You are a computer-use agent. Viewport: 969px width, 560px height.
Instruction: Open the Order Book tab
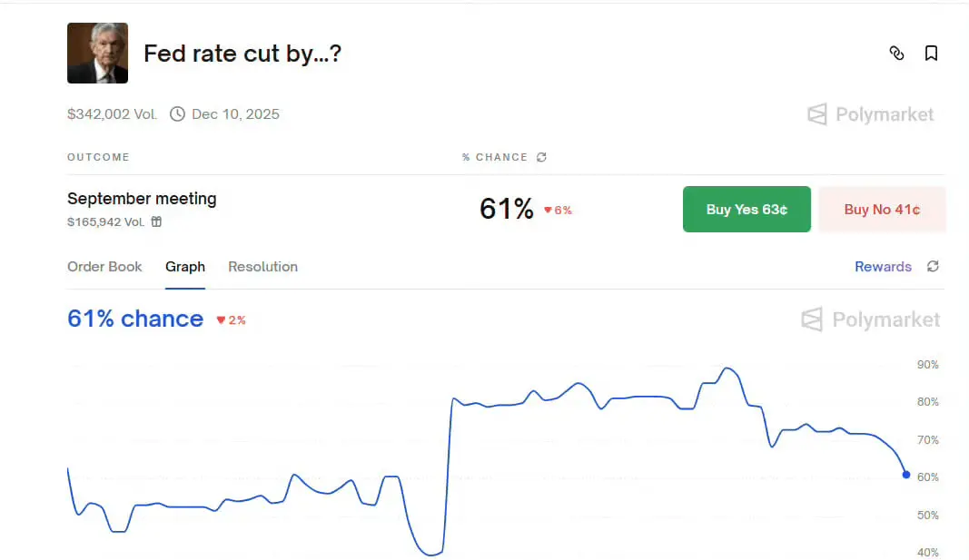point(104,266)
